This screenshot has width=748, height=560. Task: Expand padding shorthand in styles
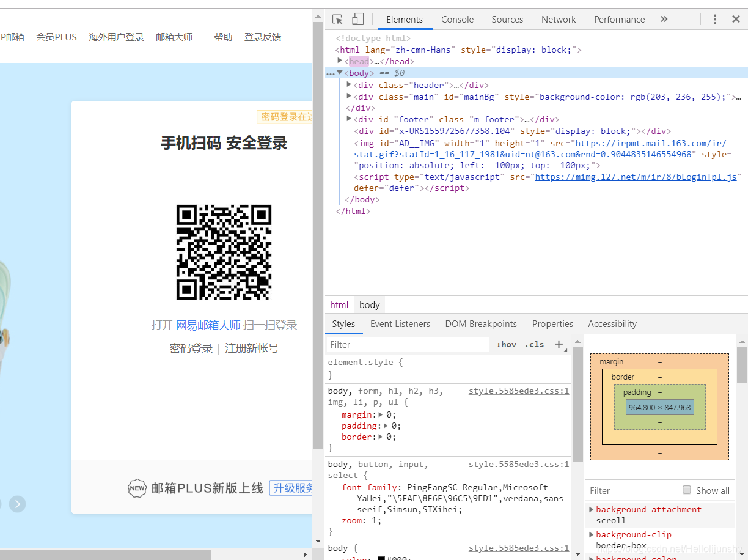point(386,426)
